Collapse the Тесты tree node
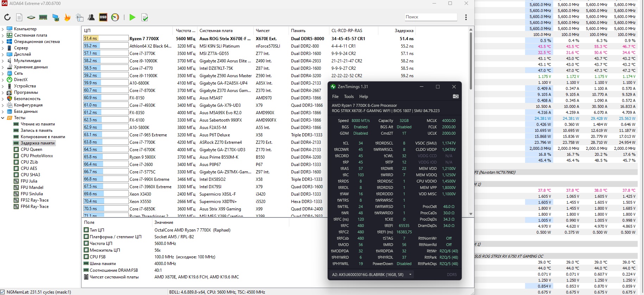 click(3, 118)
